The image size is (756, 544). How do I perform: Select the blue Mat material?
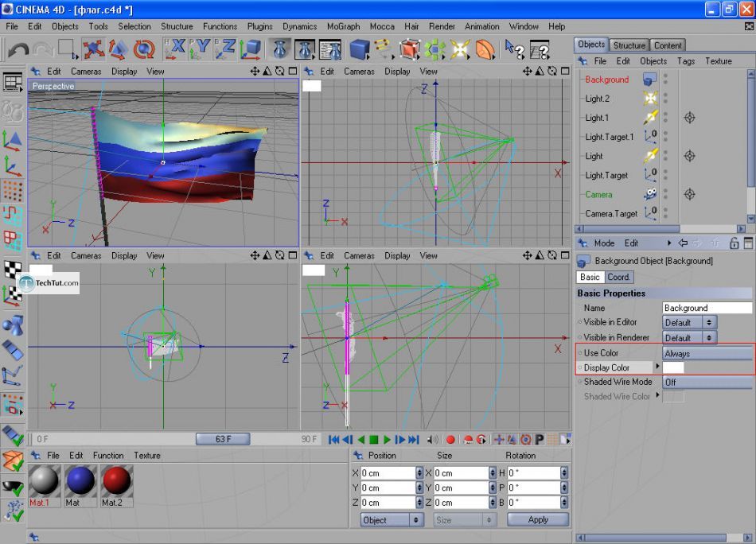[80, 481]
